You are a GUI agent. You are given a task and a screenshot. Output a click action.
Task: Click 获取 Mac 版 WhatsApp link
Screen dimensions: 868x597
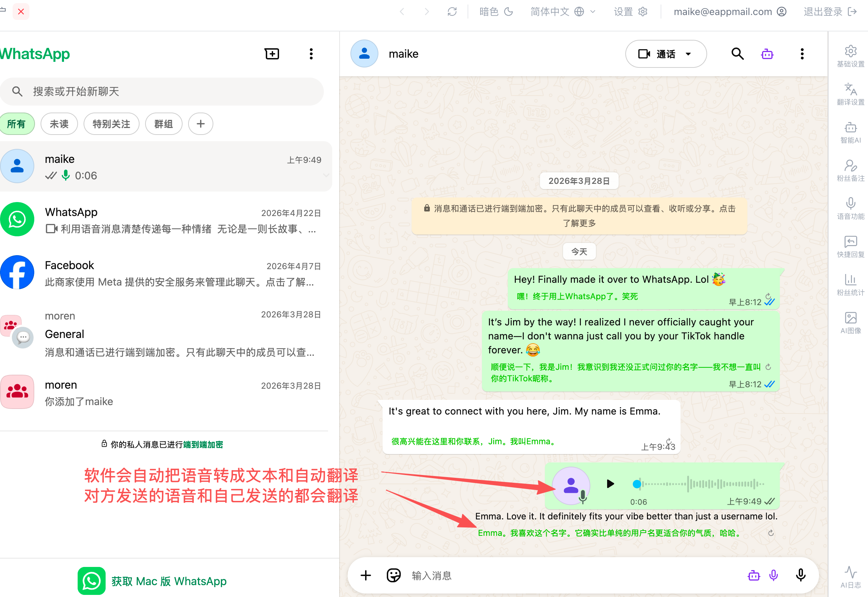[152, 581]
